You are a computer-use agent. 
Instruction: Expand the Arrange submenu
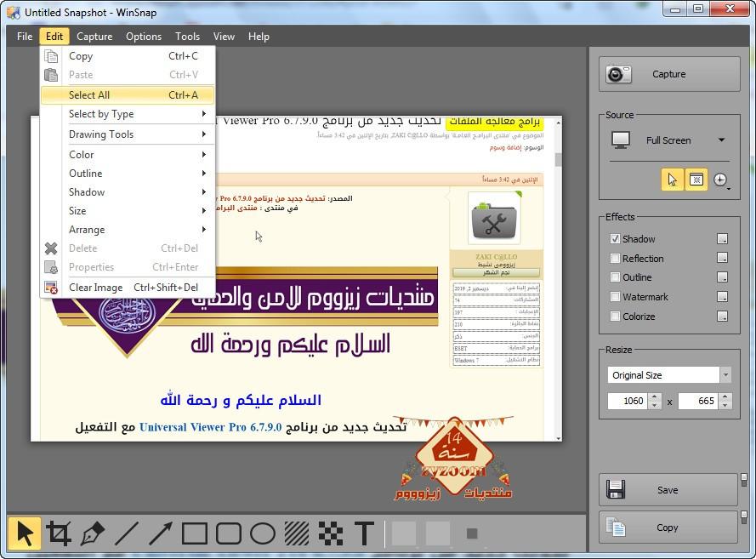coord(128,230)
